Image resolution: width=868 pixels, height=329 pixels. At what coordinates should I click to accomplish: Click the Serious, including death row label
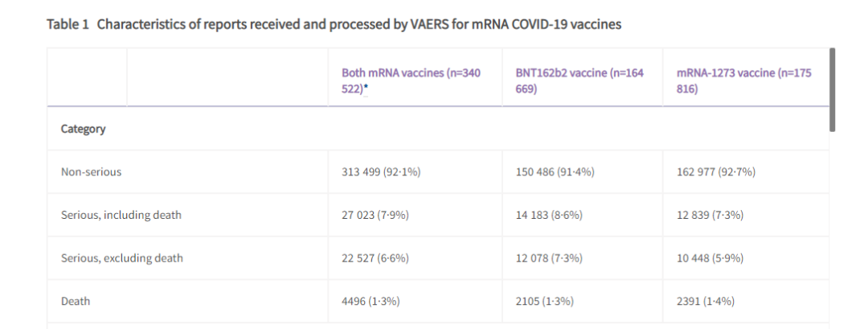click(x=121, y=215)
